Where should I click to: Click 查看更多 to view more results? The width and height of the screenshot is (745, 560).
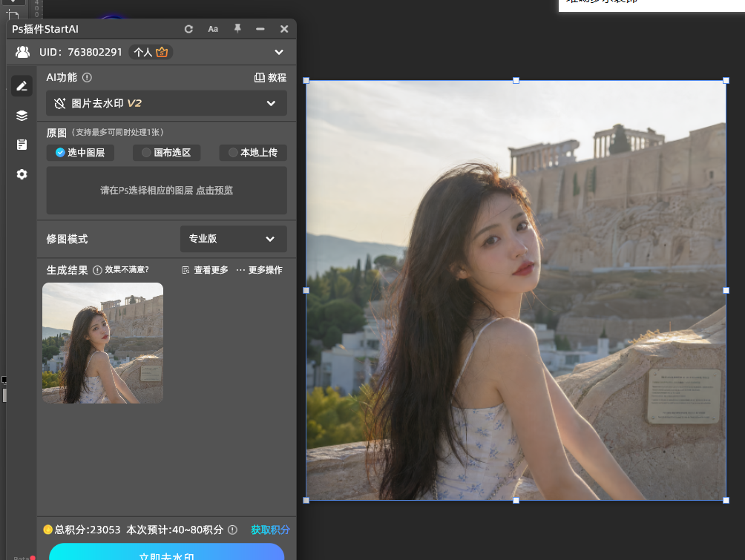pyautogui.click(x=205, y=270)
